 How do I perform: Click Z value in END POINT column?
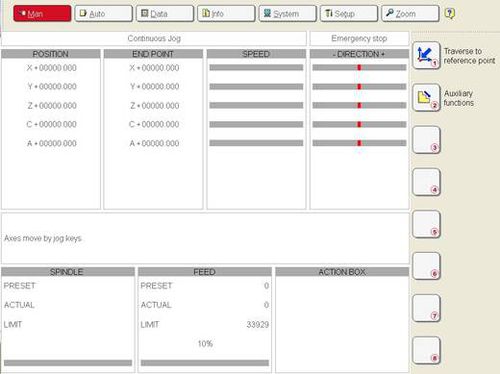point(154,106)
